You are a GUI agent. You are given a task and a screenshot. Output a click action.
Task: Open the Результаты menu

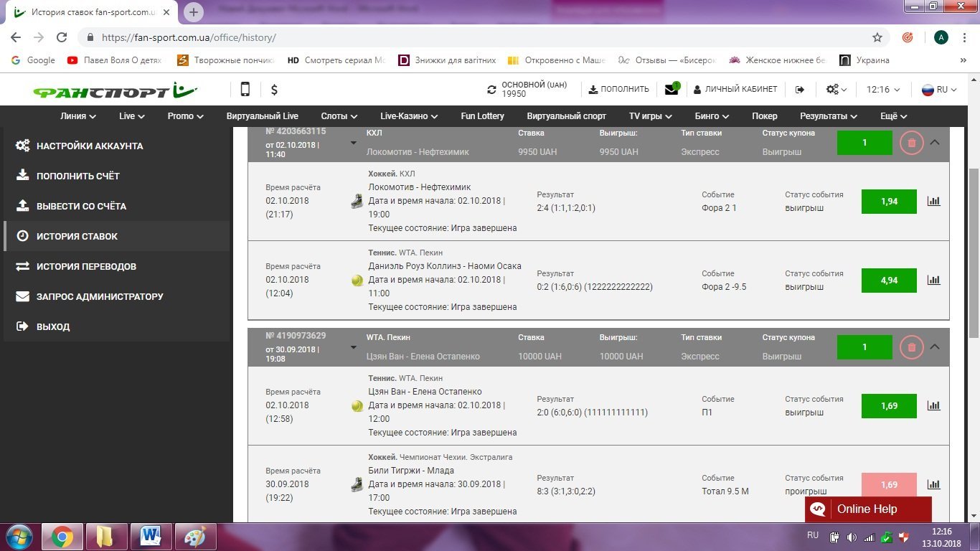pyautogui.click(x=829, y=116)
